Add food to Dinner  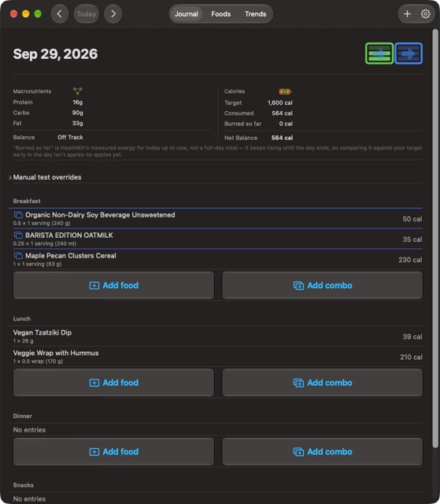[x=113, y=452]
